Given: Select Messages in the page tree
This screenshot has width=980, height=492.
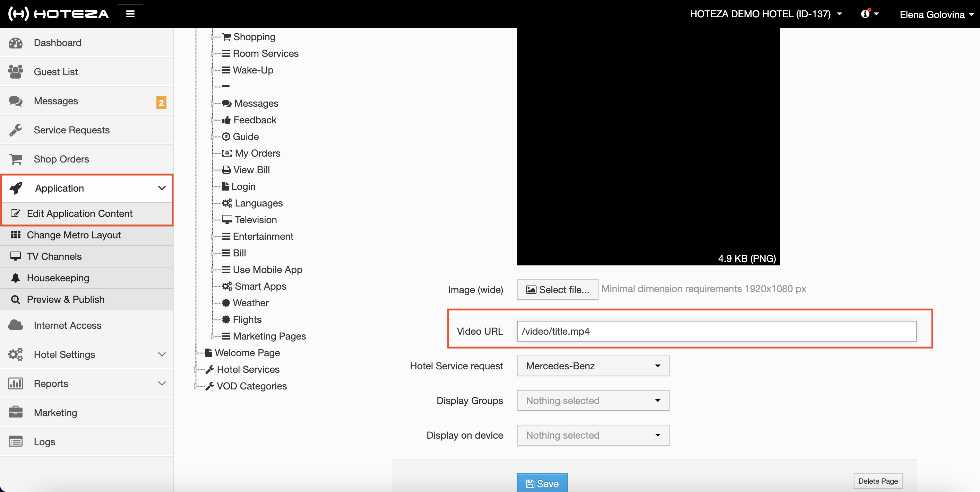Looking at the screenshot, I should point(256,103).
